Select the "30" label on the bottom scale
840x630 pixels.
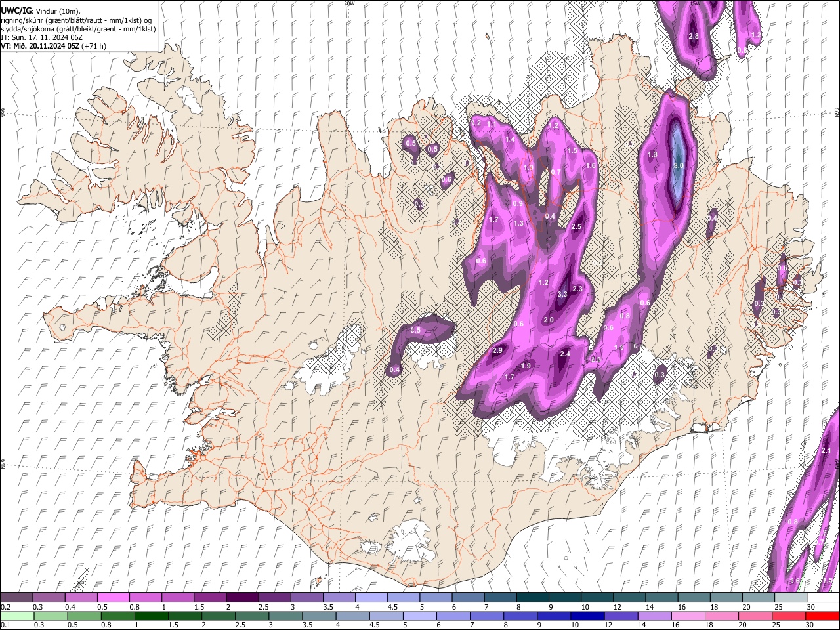[x=809, y=625]
